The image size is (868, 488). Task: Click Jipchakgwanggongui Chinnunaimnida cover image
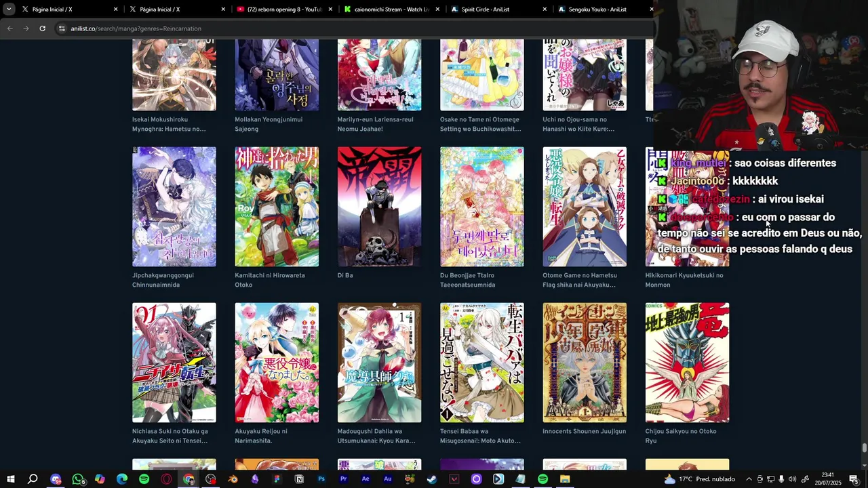(174, 207)
